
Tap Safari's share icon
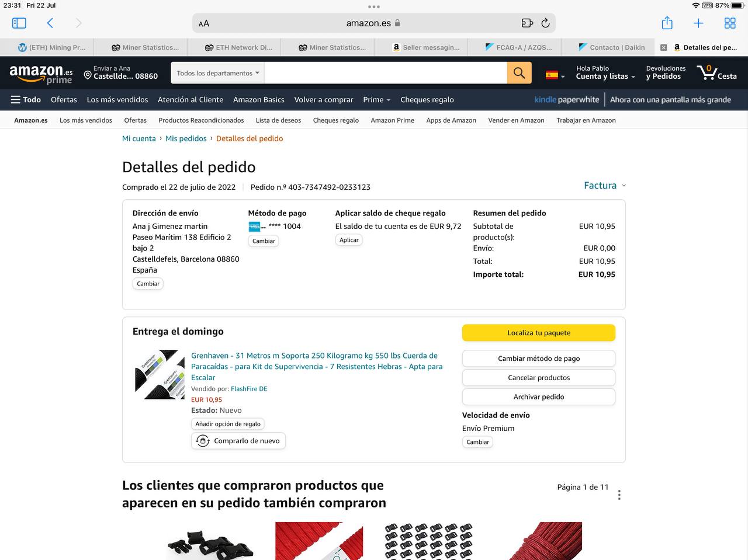[x=667, y=23]
